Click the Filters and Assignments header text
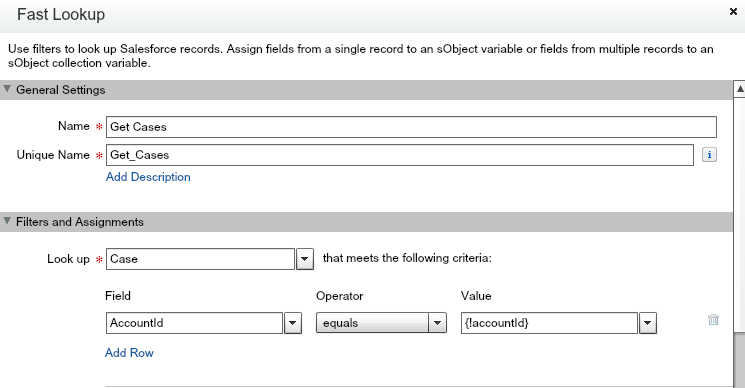 coord(80,222)
